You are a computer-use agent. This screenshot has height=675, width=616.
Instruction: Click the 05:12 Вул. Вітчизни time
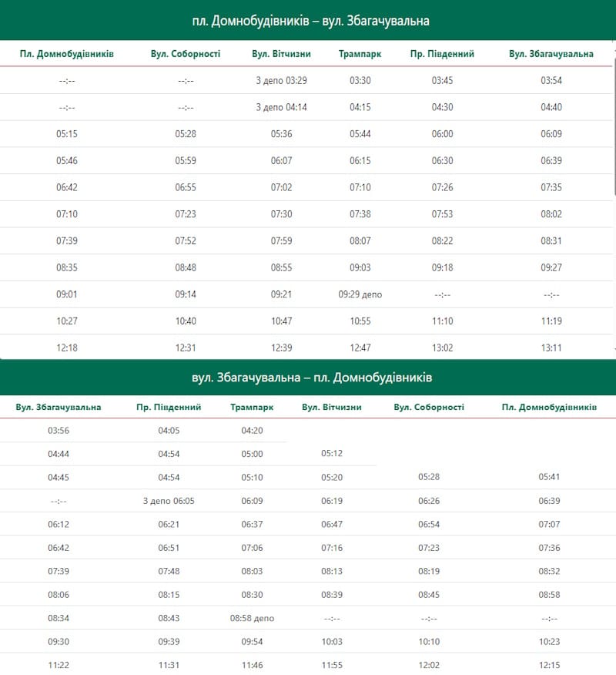pos(331,454)
